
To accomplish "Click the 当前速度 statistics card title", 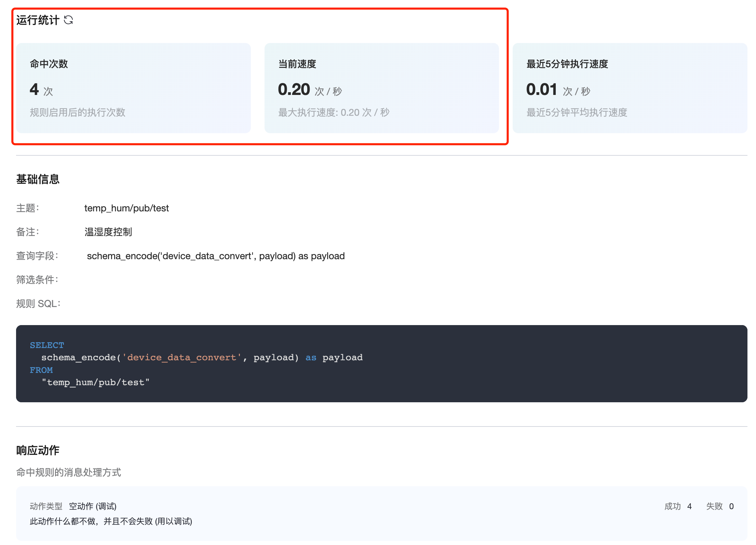I will point(297,64).
